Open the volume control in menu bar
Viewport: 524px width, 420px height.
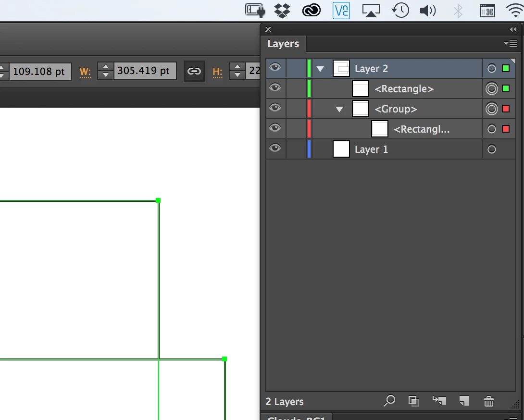pyautogui.click(x=428, y=11)
